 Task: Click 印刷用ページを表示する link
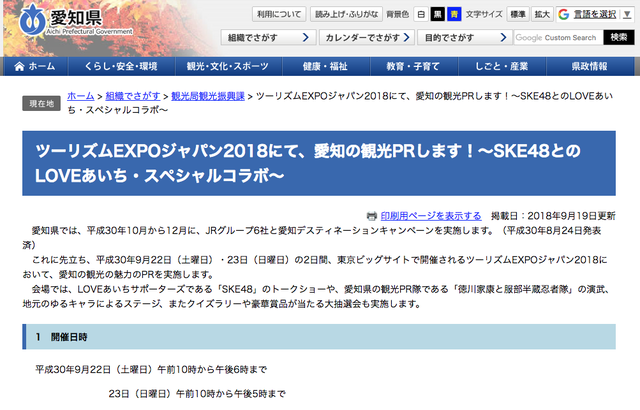[x=431, y=216]
